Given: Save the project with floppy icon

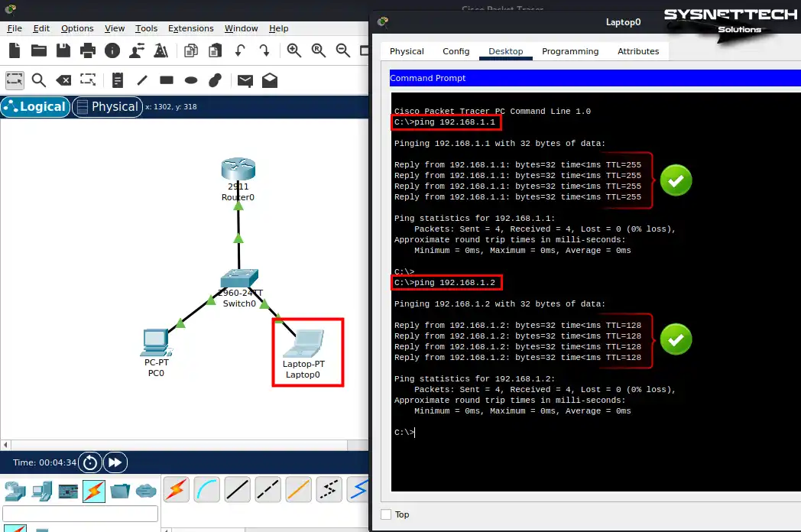Looking at the screenshot, I should click(x=63, y=50).
